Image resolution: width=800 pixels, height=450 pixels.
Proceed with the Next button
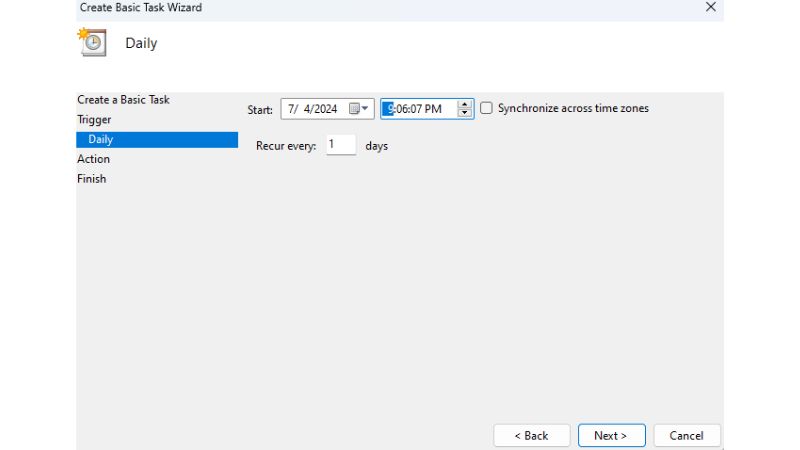(x=611, y=436)
